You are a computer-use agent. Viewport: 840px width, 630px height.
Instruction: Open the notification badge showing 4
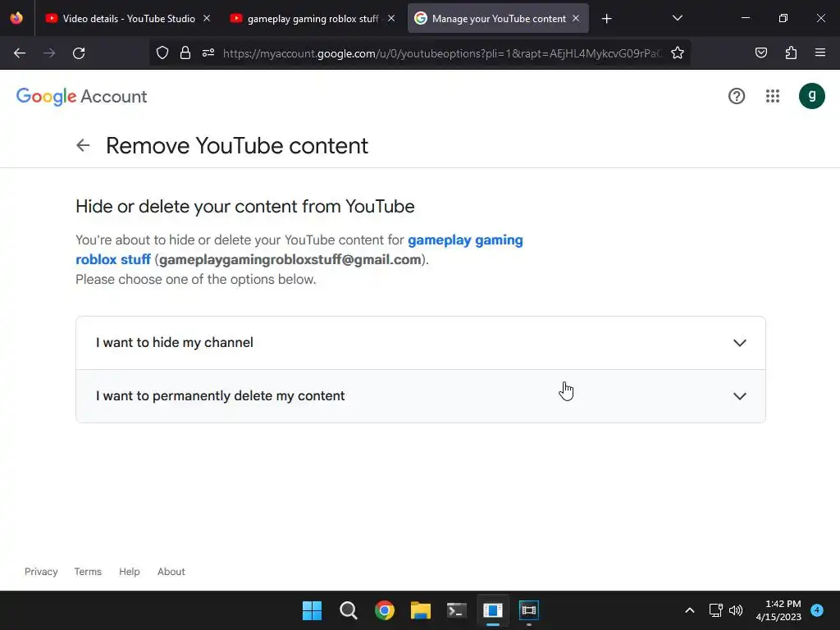point(817,610)
